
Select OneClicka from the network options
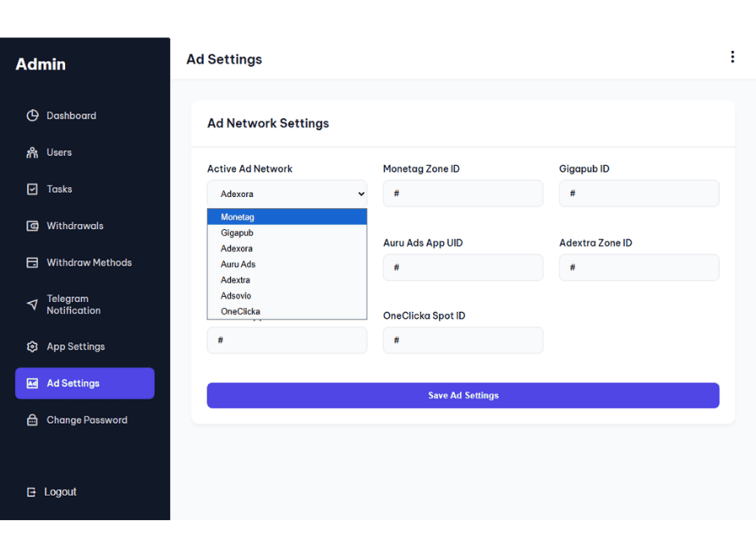(x=240, y=311)
